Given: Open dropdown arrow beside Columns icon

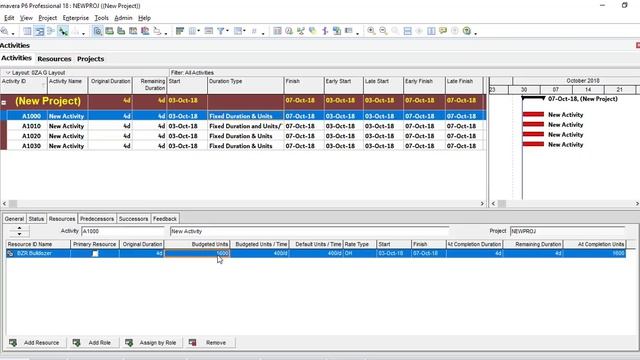Looking at the screenshot, I should coord(198,31).
